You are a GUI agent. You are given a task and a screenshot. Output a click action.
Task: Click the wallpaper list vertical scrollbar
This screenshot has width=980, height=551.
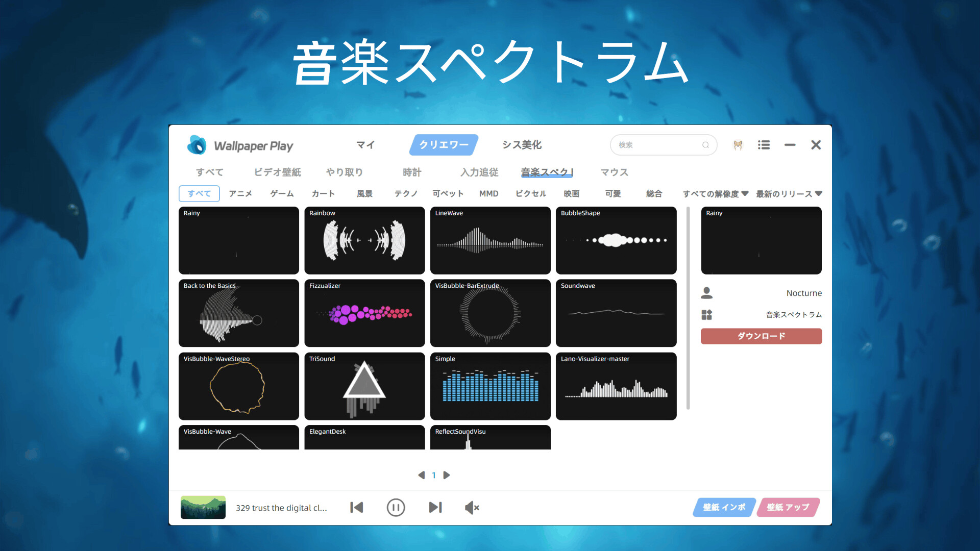[x=688, y=308]
